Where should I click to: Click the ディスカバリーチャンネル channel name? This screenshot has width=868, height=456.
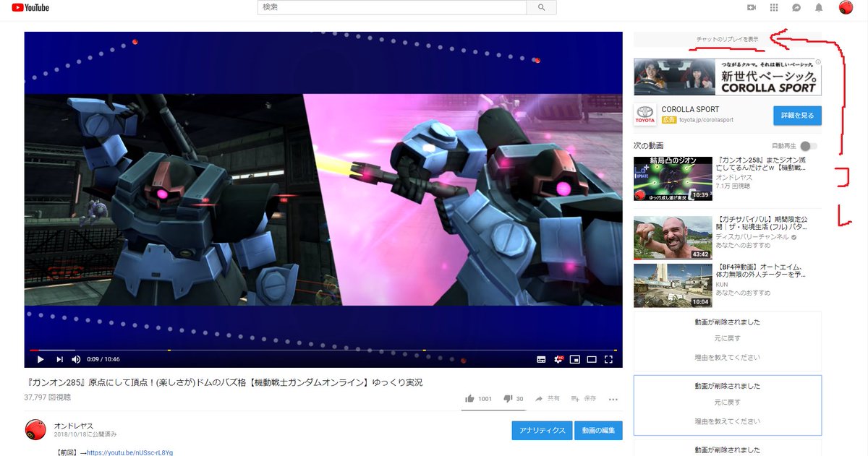click(752, 236)
